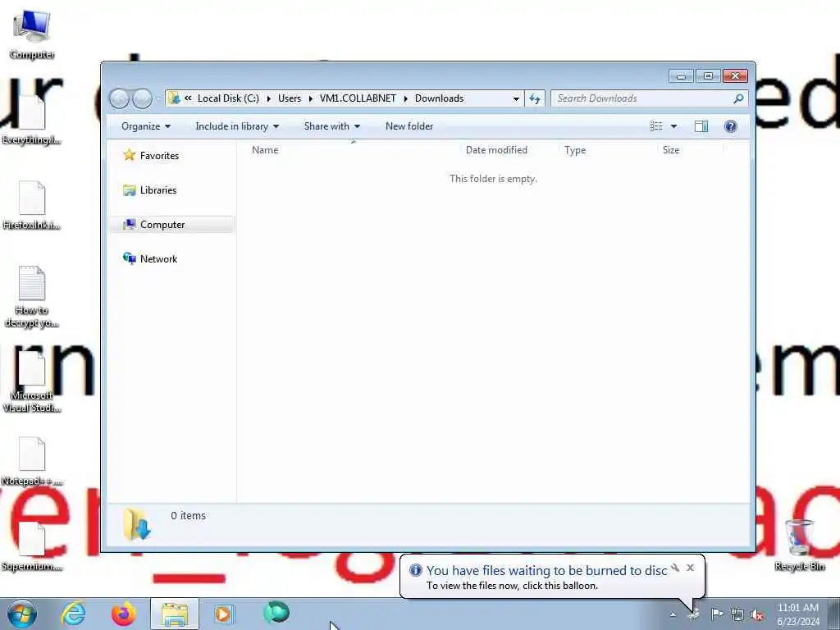Select Libraries in navigation pane

click(x=158, y=190)
